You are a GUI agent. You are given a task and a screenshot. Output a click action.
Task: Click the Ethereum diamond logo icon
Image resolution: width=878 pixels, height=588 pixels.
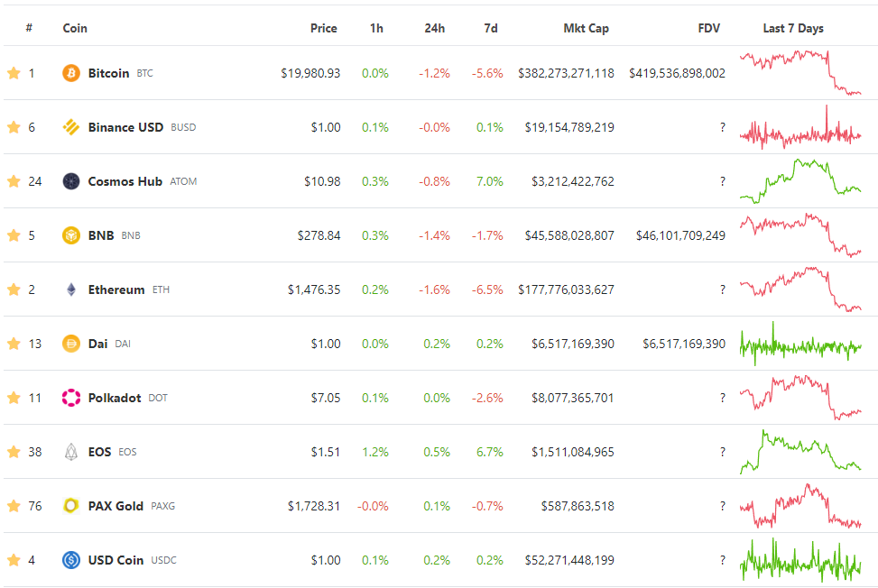pyautogui.click(x=71, y=289)
